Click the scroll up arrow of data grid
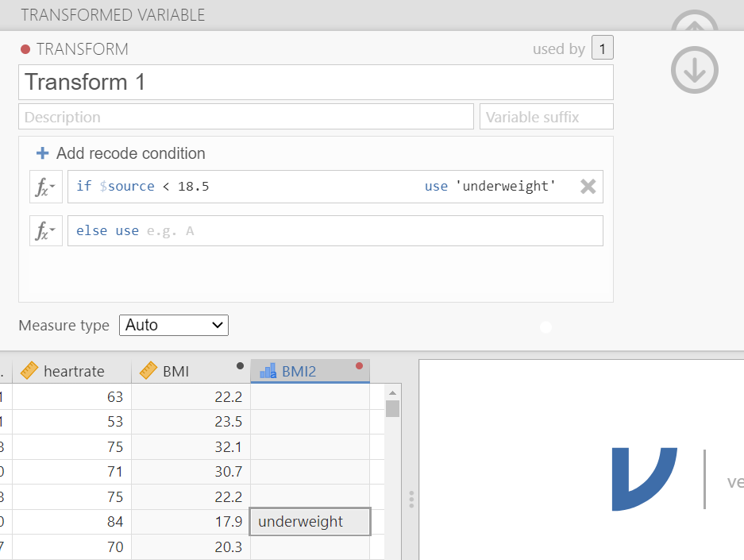 (x=391, y=392)
